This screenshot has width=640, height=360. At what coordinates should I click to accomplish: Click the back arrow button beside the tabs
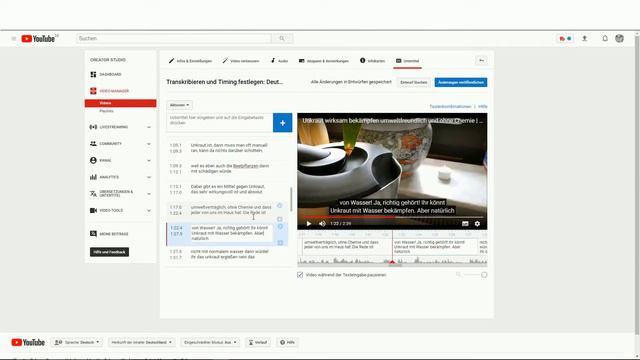(x=482, y=60)
